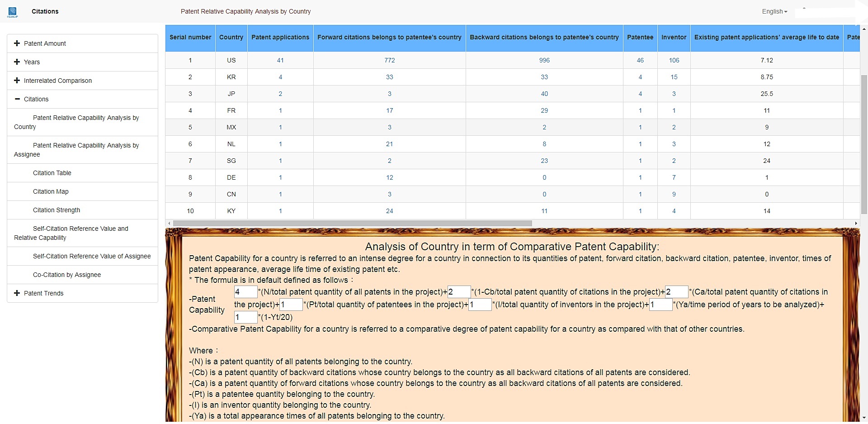Edit the 1-Cb weight input field

point(459,292)
